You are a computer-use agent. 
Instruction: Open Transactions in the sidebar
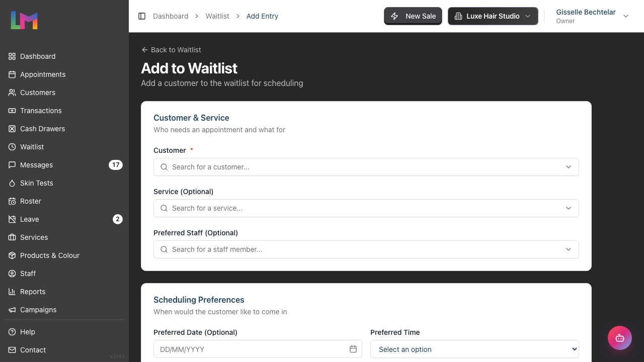pyautogui.click(x=64, y=111)
